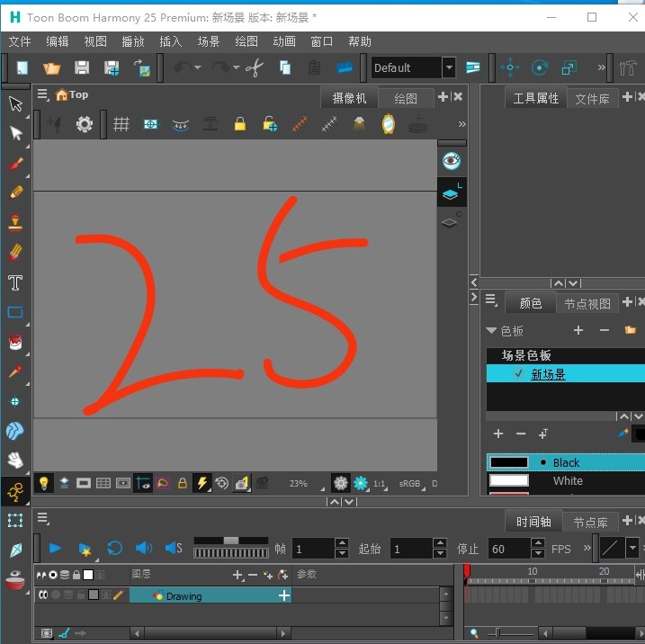Click Play in timeline toolbar
The image size is (645, 644).
pyautogui.click(x=55, y=548)
